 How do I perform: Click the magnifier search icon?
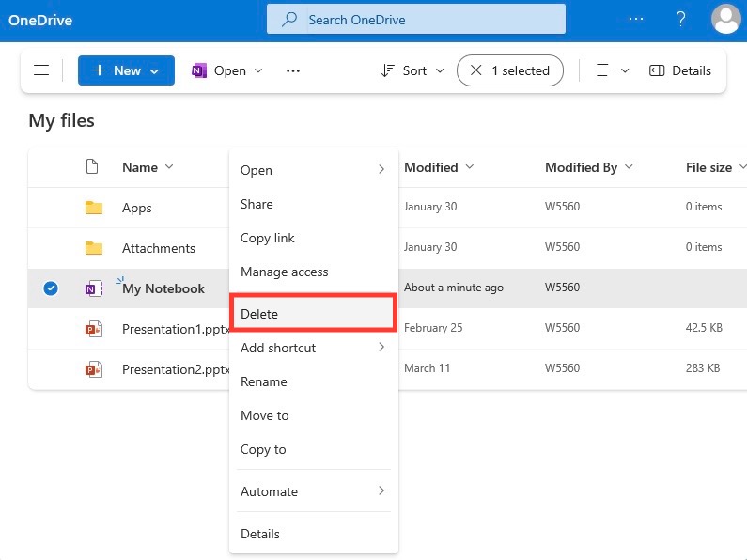coord(289,20)
